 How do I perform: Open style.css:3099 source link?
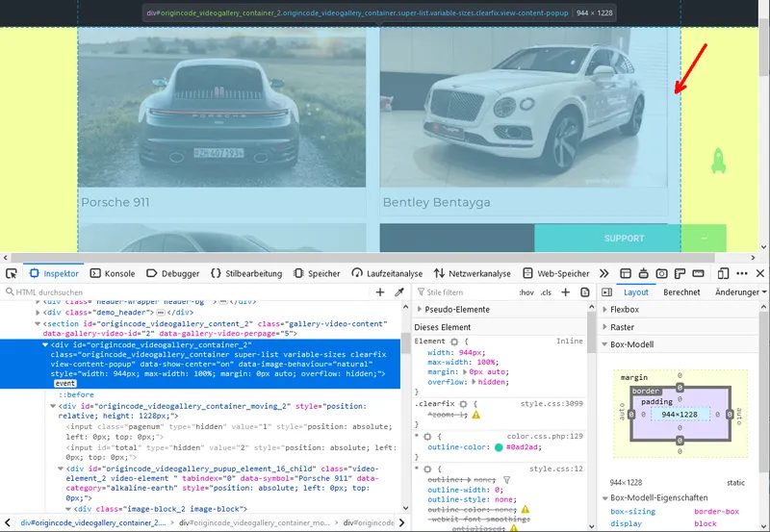[552, 403]
